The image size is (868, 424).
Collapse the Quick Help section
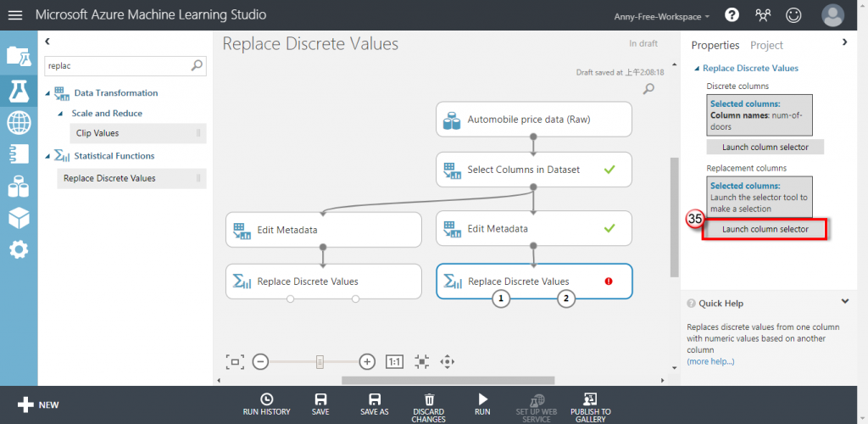pyautogui.click(x=845, y=302)
